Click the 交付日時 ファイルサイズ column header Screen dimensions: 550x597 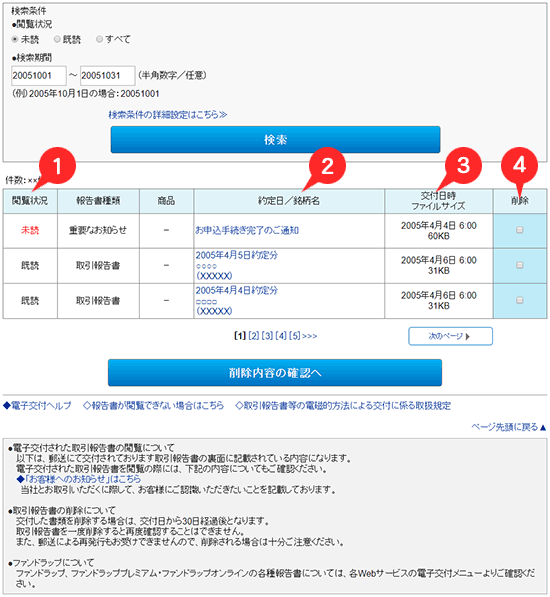click(x=438, y=201)
